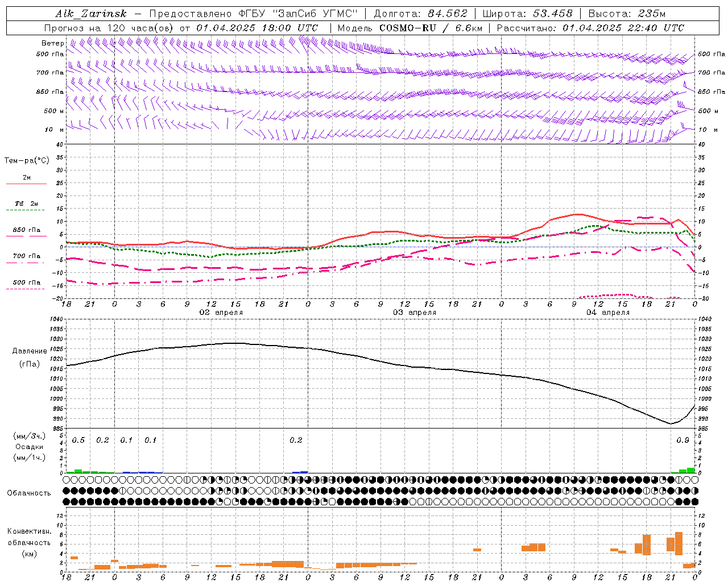Click the 'Осадки' precipitation label
Viewport: 728px width, 582px height.
pyautogui.click(x=29, y=447)
